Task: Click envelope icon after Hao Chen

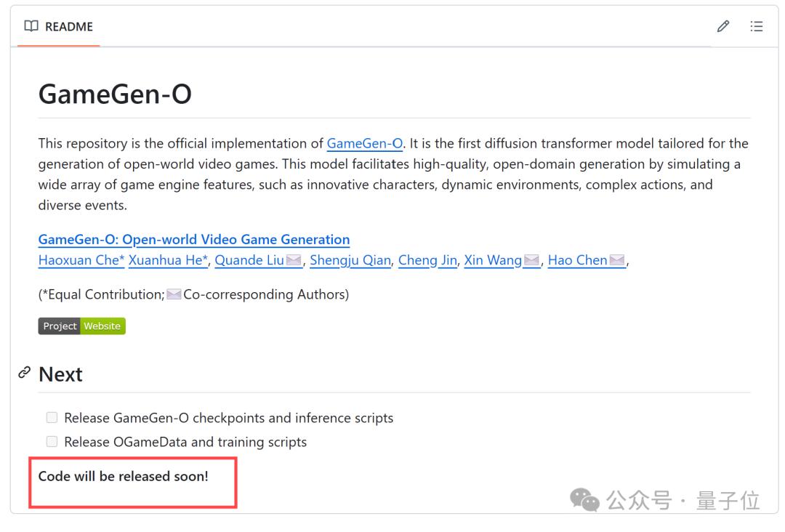Action: point(617,260)
